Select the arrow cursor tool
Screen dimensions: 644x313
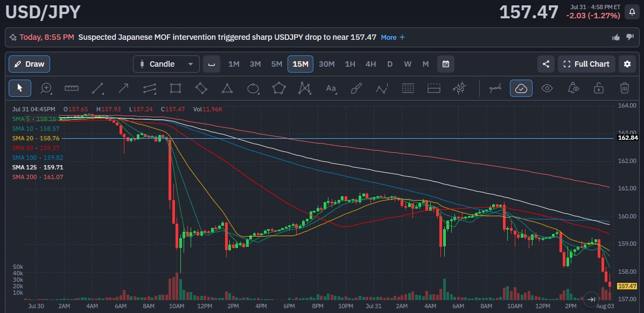20,88
